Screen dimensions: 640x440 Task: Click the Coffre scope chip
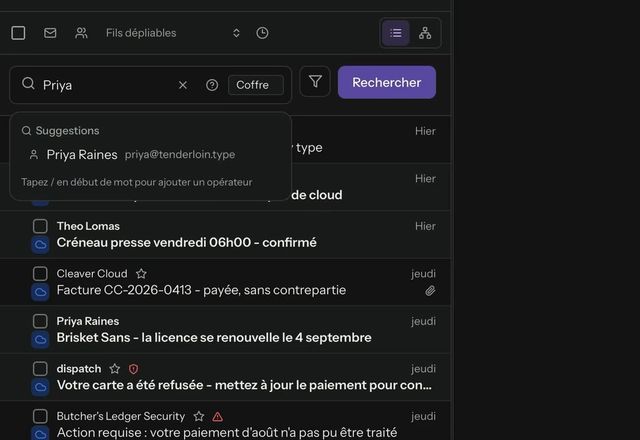click(256, 85)
